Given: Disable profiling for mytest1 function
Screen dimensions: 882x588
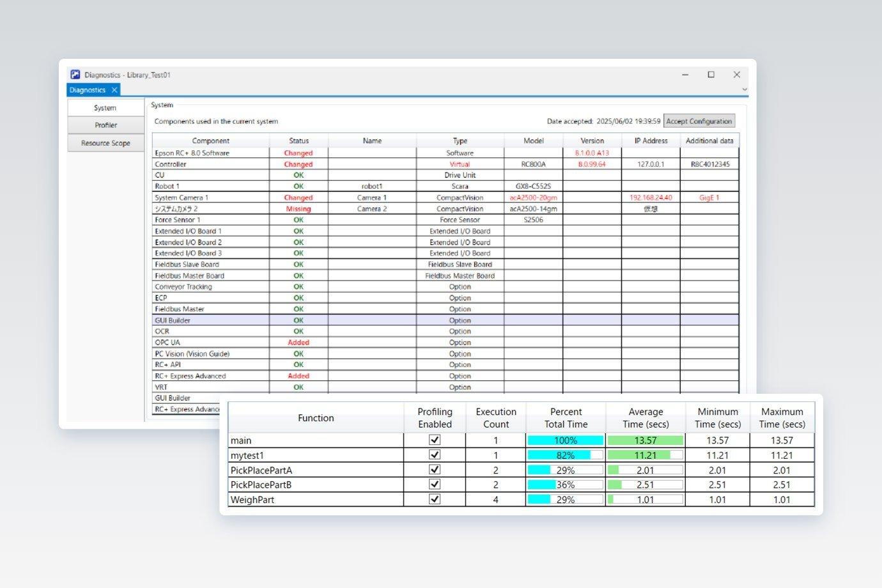Looking at the screenshot, I should pos(435,454).
